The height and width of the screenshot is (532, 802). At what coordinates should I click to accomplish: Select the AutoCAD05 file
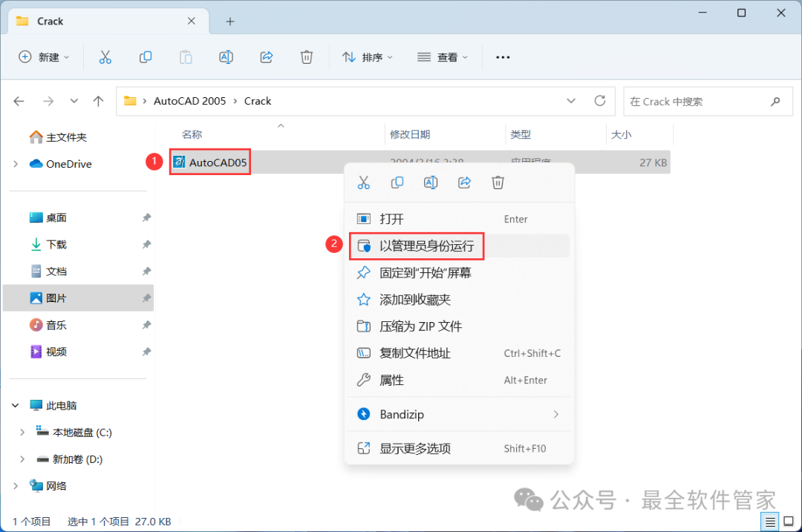tap(210, 162)
